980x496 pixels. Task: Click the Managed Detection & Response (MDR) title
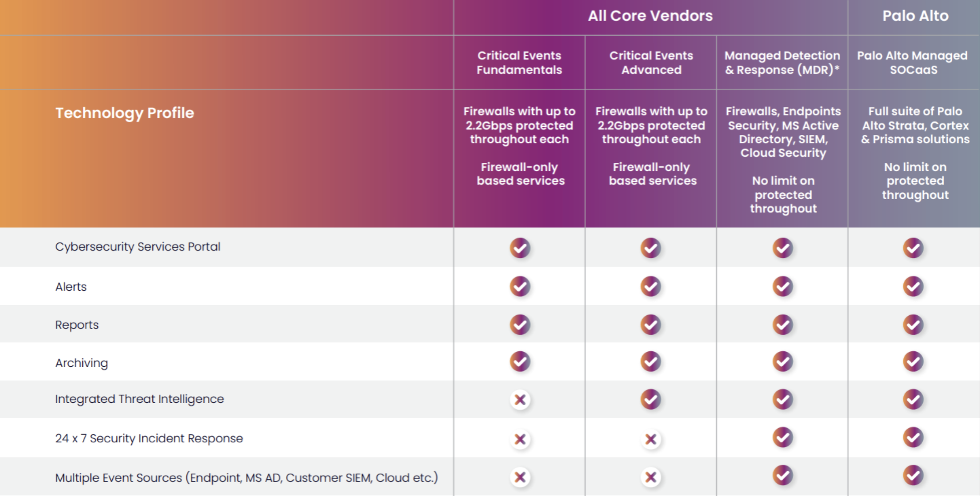tap(782, 63)
